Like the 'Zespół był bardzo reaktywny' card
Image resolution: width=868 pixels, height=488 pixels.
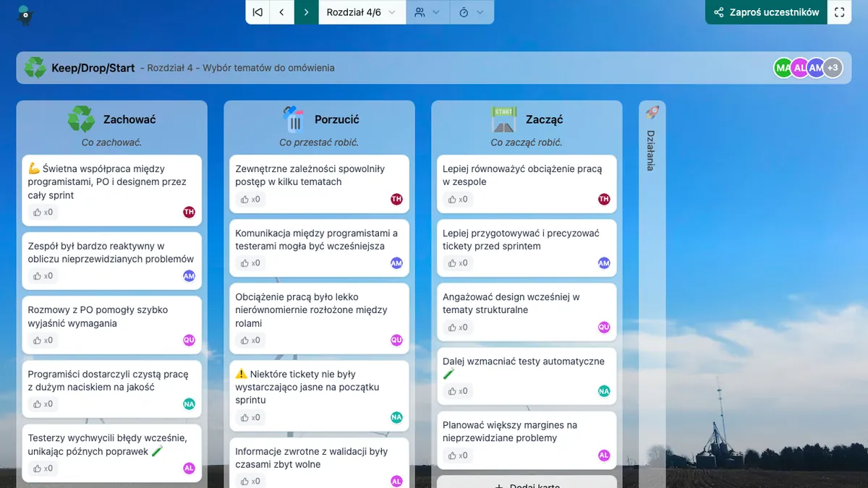[x=43, y=276]
